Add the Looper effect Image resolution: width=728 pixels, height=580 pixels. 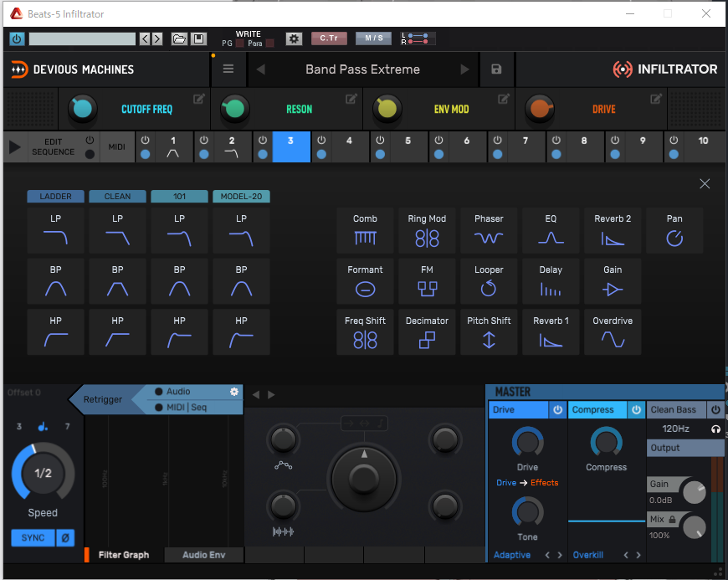(489, 281)
